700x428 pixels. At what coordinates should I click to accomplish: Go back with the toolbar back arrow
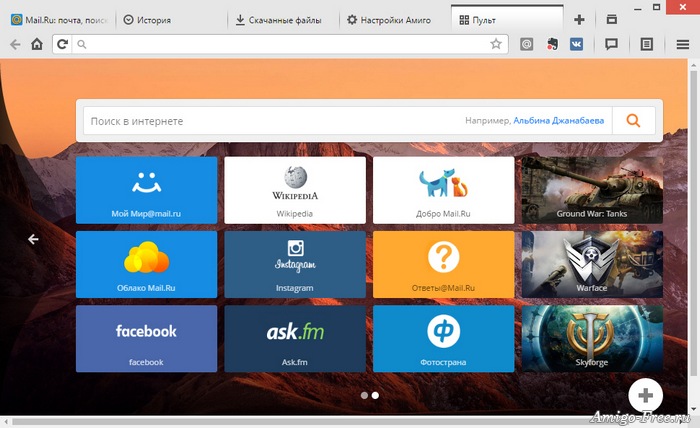pyautogui.click(x=15, y=44)
